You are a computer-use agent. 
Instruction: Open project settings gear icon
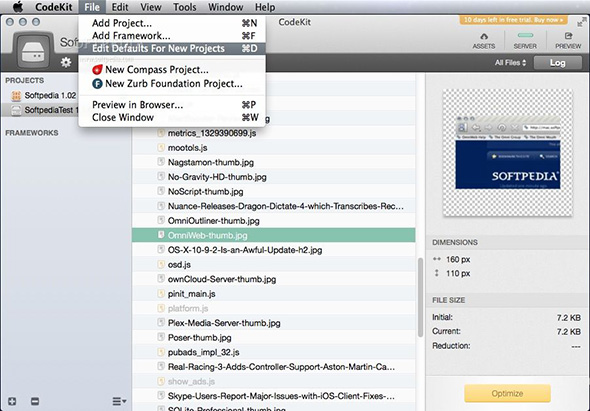pos(66,62)
